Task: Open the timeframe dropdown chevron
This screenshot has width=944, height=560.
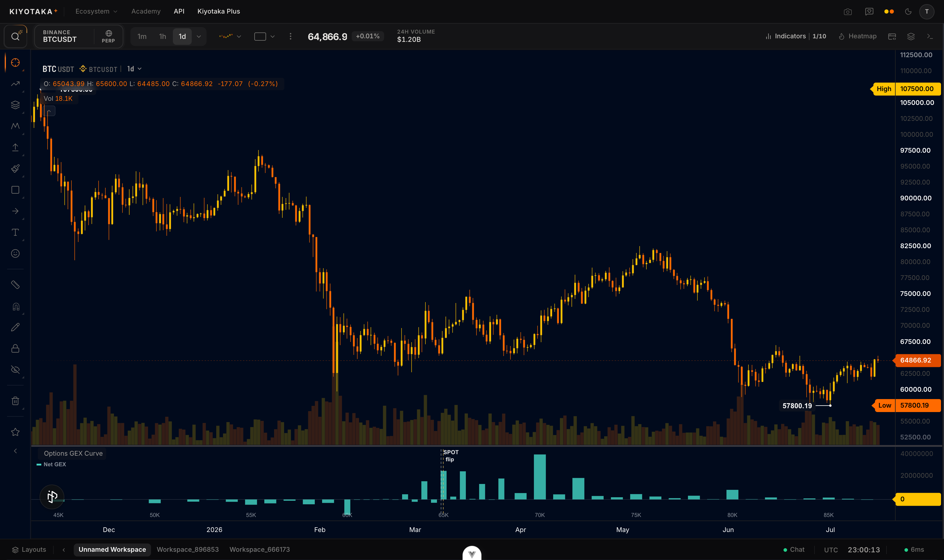Action: point(199,37)
